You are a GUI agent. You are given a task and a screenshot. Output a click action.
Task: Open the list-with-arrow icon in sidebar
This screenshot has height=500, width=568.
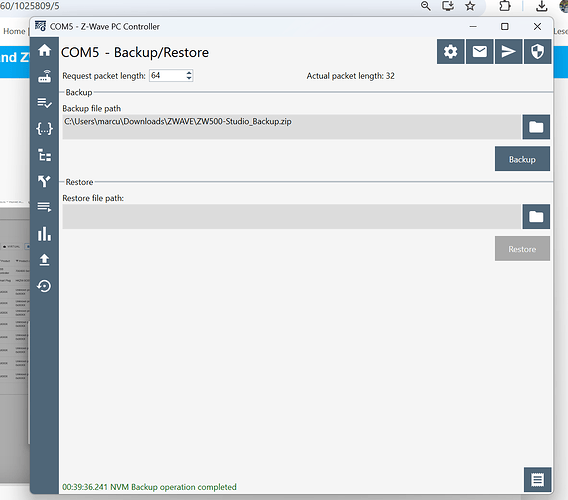tap(45, 207)
